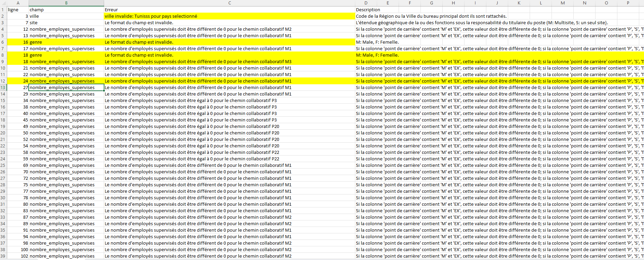The image size is (644, 260).
Task: Click the 'ville' cell in column B
Action: (66, 16)
